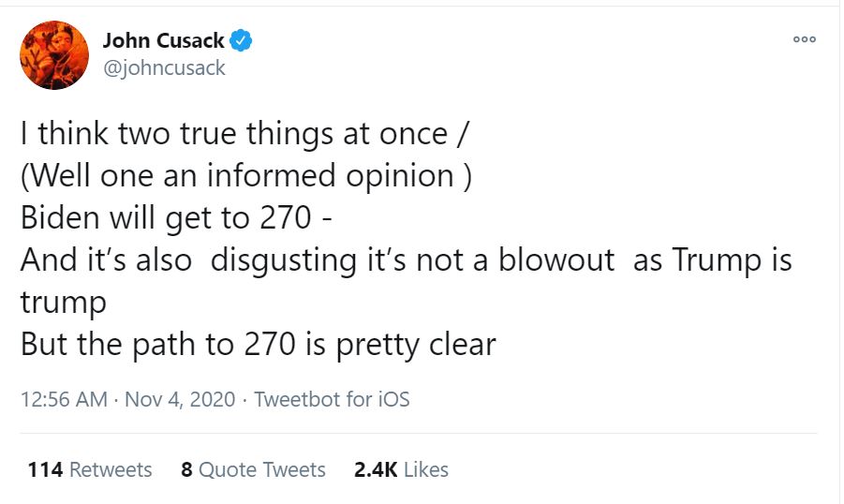844x504 pixels.
Task: Open the Tweetbot for iOS source link
Action: [x=332, y=399]
